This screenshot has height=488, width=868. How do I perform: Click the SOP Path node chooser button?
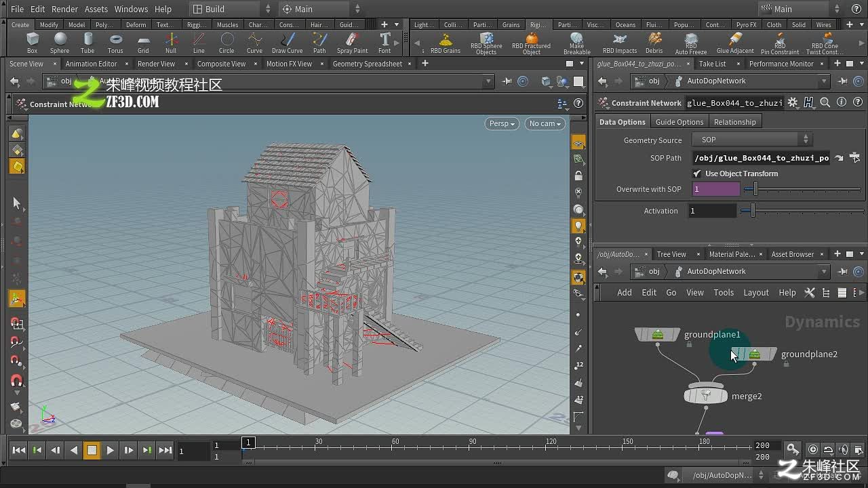(855, 157)
